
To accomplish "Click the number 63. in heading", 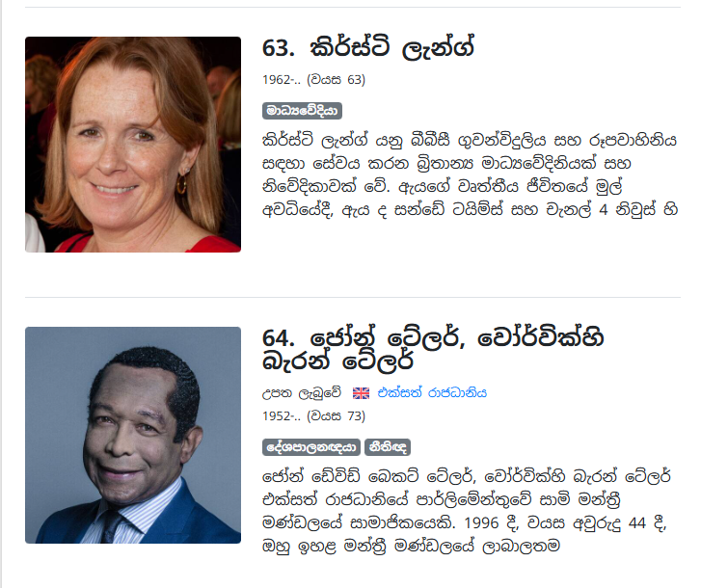I will 279,48.
